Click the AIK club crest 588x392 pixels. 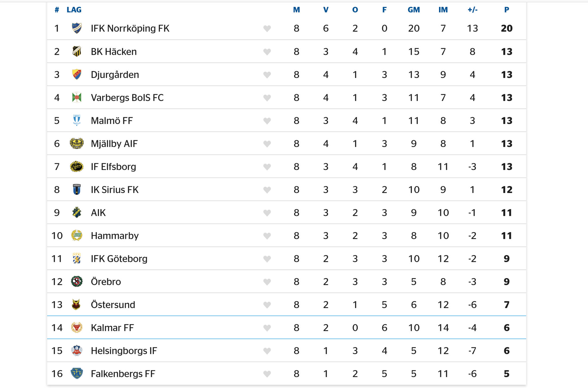pos(77,213)
